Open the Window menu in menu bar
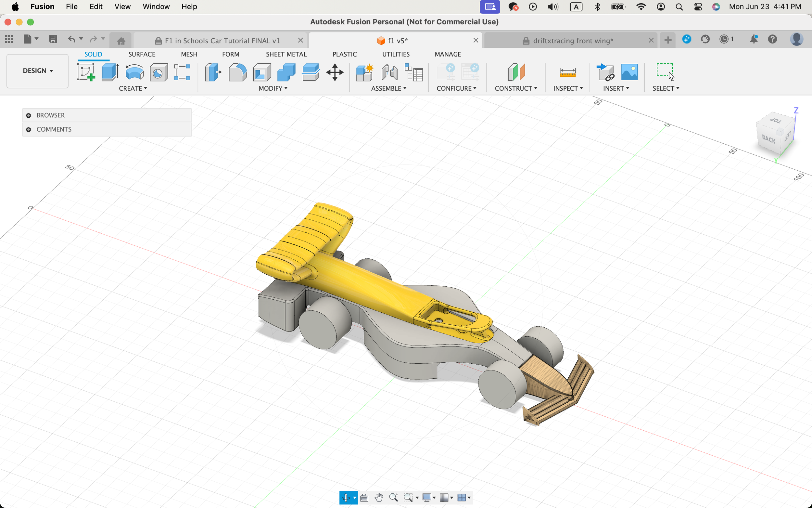Screen dimensions: 812x508 coord(156,7)
